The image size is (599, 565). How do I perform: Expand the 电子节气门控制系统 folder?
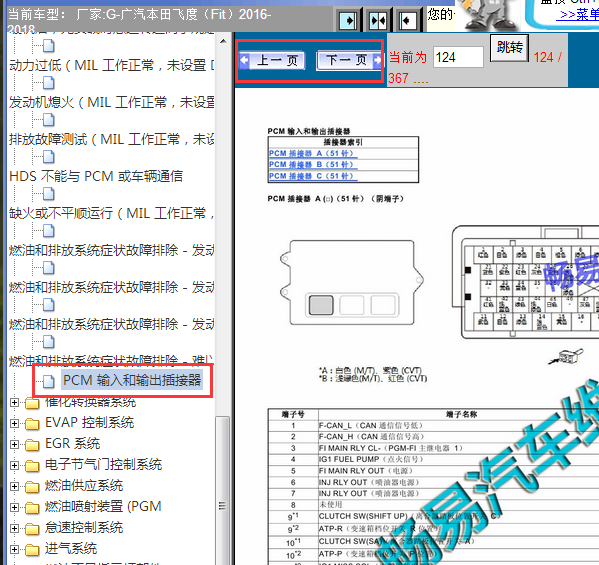coord(14,465)
